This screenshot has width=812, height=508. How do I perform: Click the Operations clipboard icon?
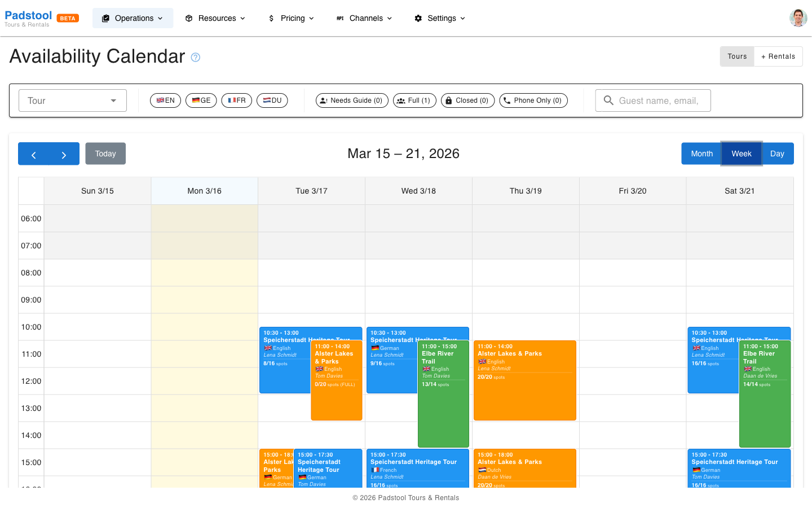point(105,18)
